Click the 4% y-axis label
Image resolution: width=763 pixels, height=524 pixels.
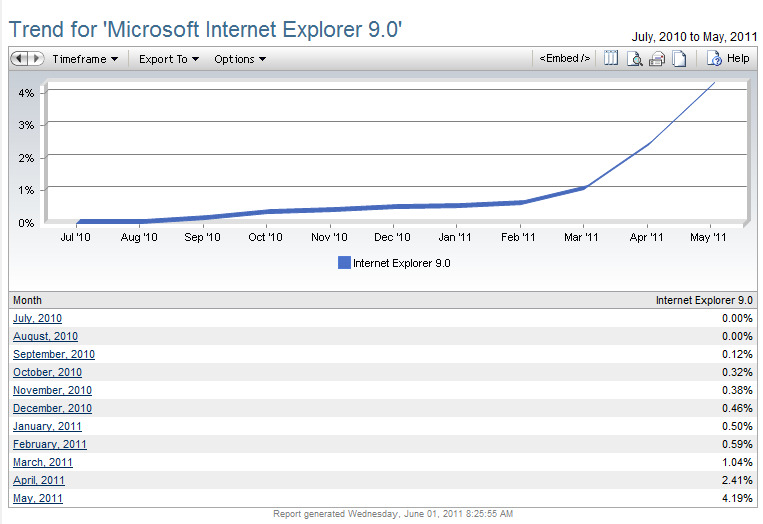(26, 93)
